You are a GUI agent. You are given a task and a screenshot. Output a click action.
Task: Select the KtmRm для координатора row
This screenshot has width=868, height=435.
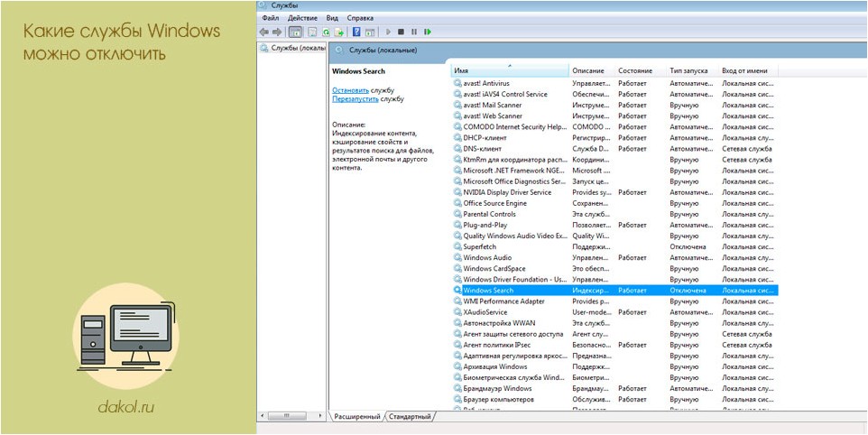point(615,160)
